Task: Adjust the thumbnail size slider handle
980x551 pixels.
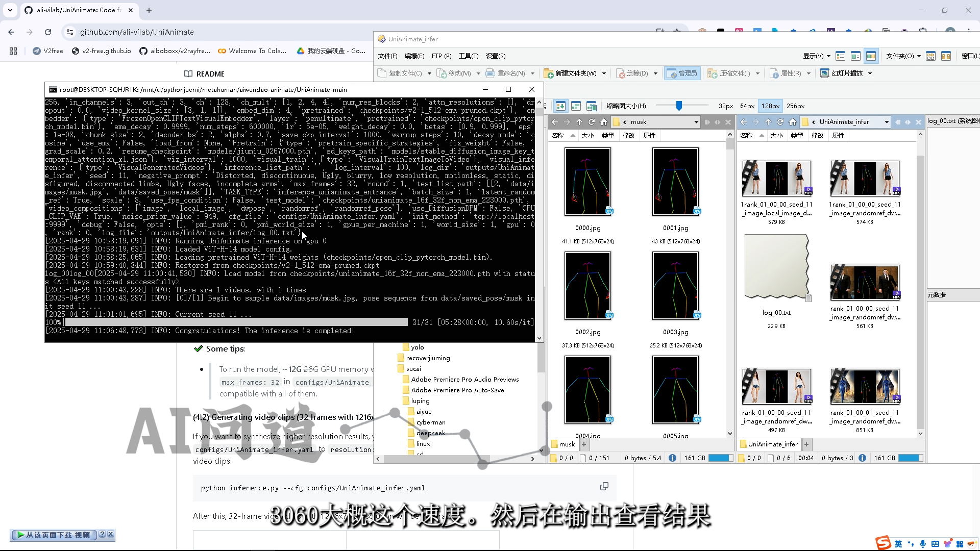Action: coord(679,106)
